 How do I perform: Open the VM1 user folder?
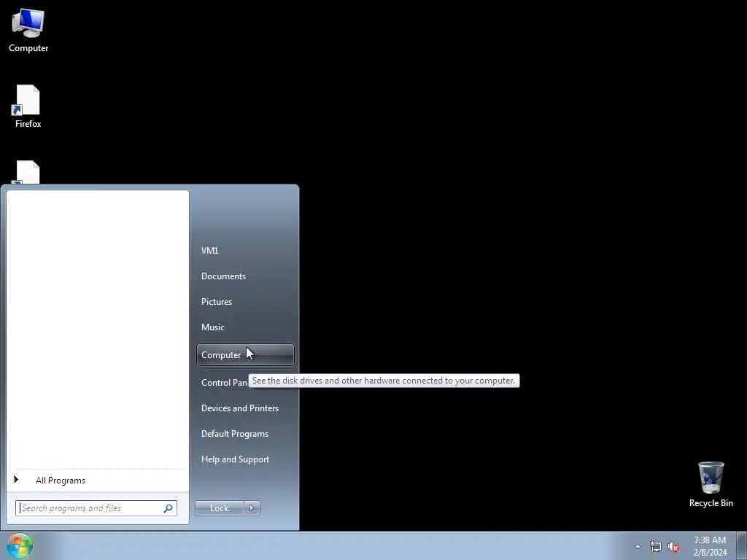(x=245, y=251)
